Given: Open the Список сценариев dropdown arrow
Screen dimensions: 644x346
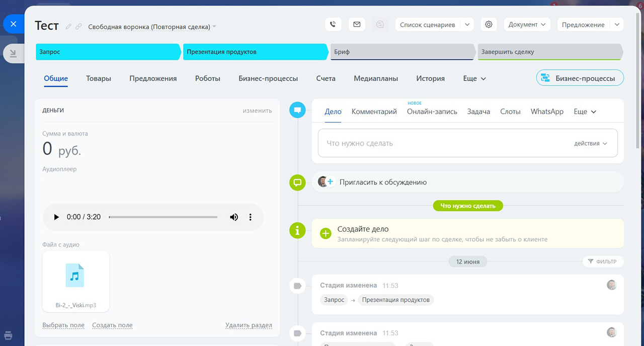Looking at the screenshot, I should point(467,24).
